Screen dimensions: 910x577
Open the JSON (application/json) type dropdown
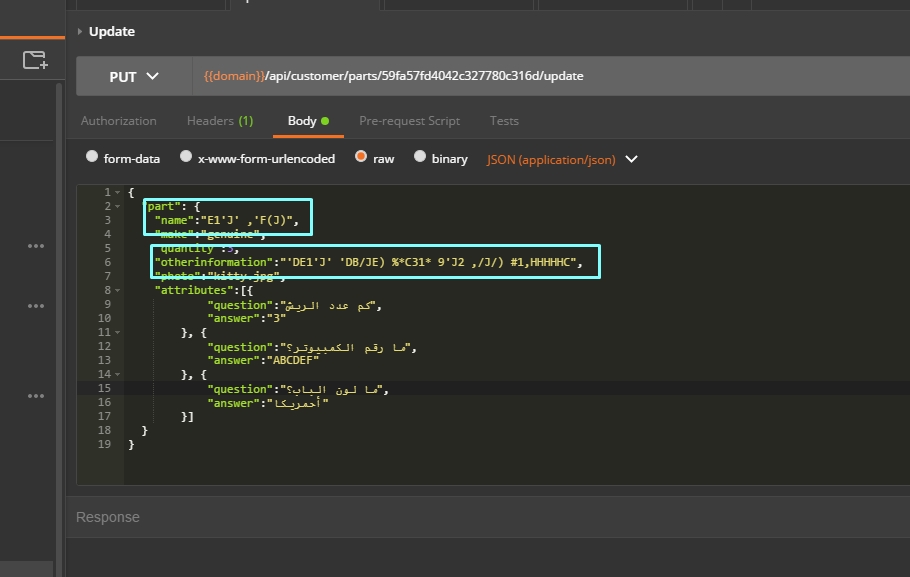tap(562, 160)
